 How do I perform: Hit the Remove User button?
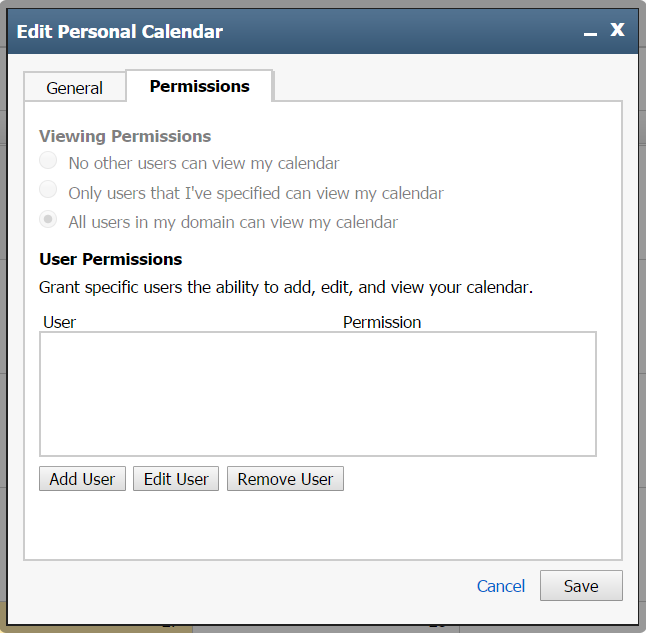(x=285, y=479)
